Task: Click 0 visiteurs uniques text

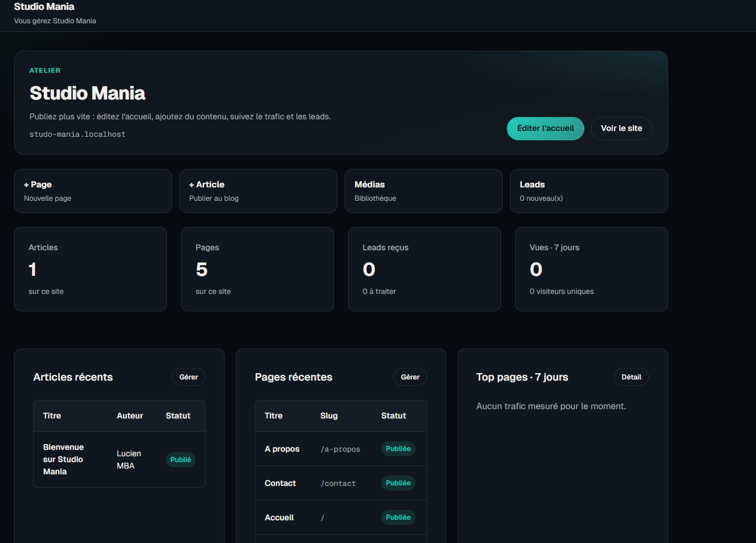Action: coord(562,292)
